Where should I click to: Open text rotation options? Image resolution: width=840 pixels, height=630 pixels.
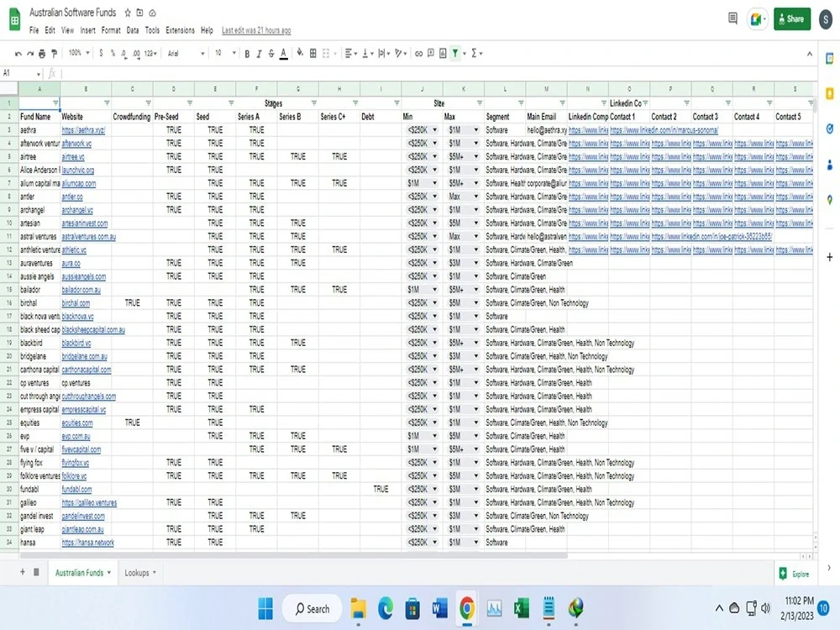point(400,53)
